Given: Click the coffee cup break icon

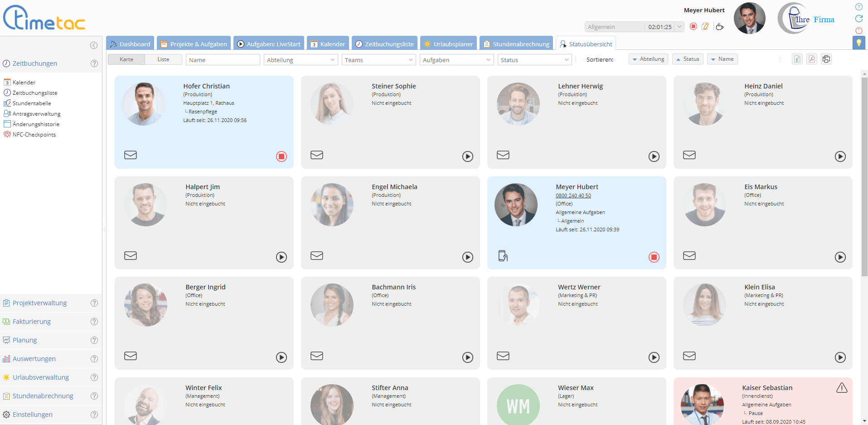Looking at the screenshot, I should [x=719, y=27].
